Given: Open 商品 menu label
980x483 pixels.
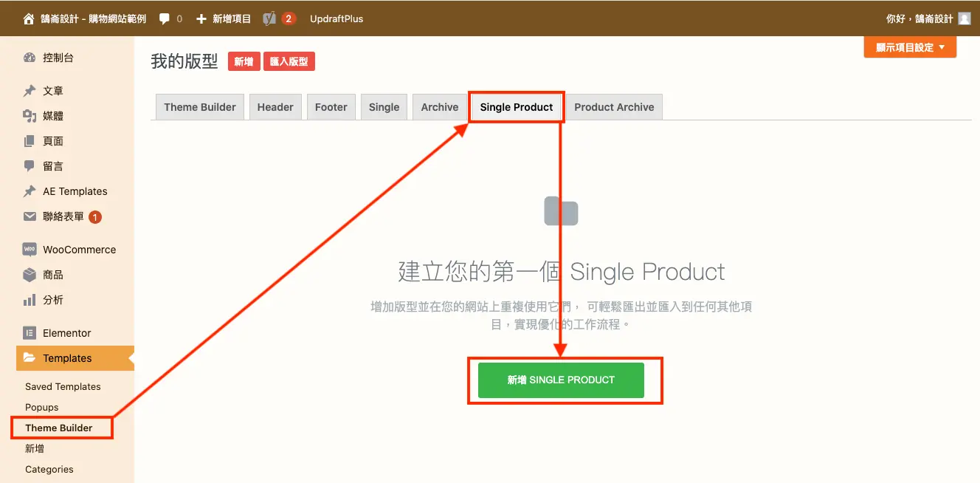Looking at the screenshot, I should coord(53,275).
